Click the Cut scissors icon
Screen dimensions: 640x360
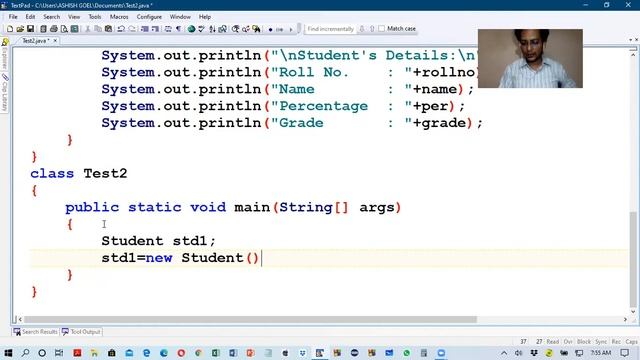[x=87, y=29]
